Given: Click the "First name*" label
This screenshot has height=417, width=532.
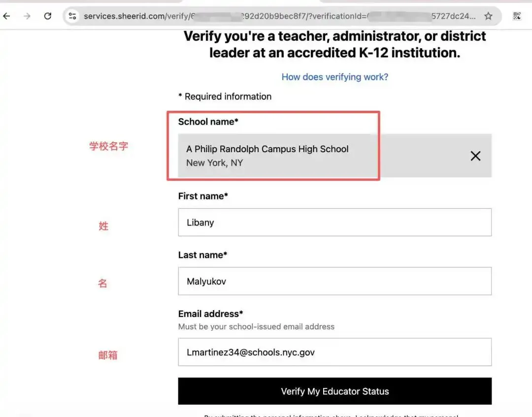Looking at the screenshot, I should tap(203, 196).
